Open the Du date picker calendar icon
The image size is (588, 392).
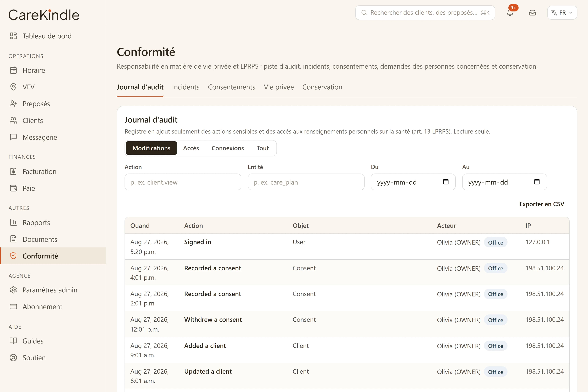[x=446, y=182]
